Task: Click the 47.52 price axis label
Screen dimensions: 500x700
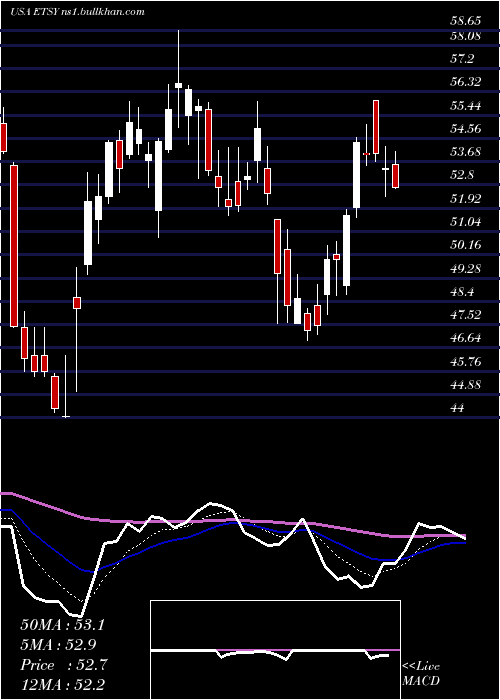Action: (x=466, y=315)
